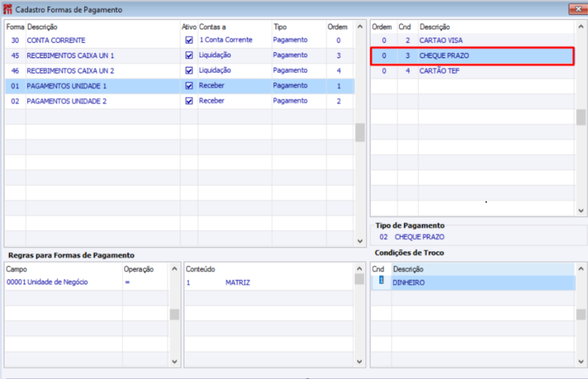Click the Ativo column header

pos(189,27)
